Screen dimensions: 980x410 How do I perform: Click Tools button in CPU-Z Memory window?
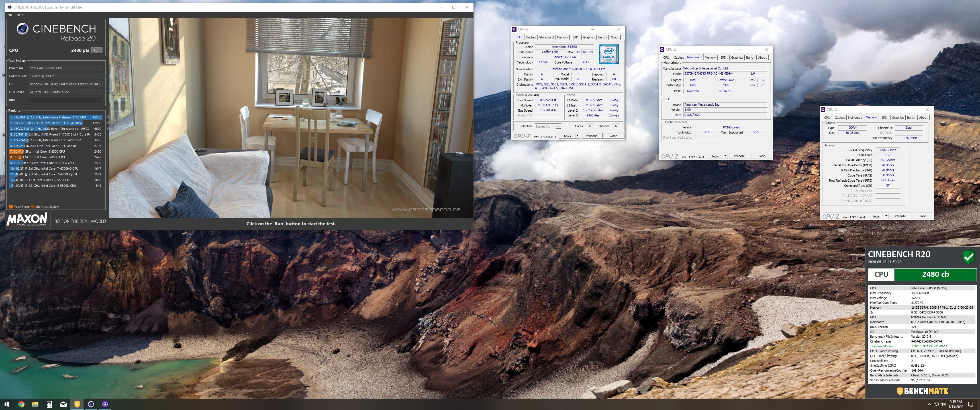(x=876, y=216)
